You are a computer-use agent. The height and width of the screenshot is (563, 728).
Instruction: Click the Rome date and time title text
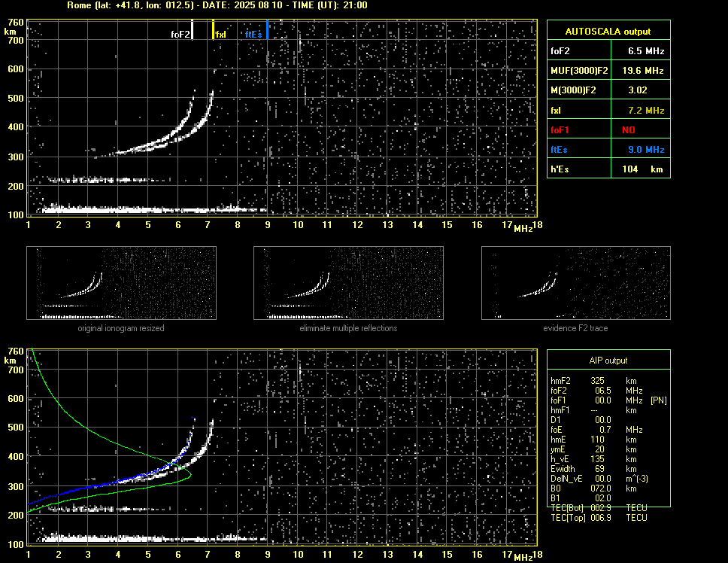217,5
